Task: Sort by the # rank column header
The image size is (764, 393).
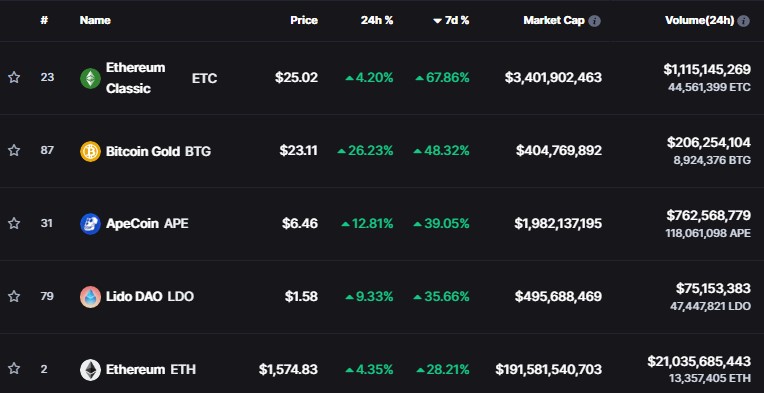Action: (x=44, y=20)
